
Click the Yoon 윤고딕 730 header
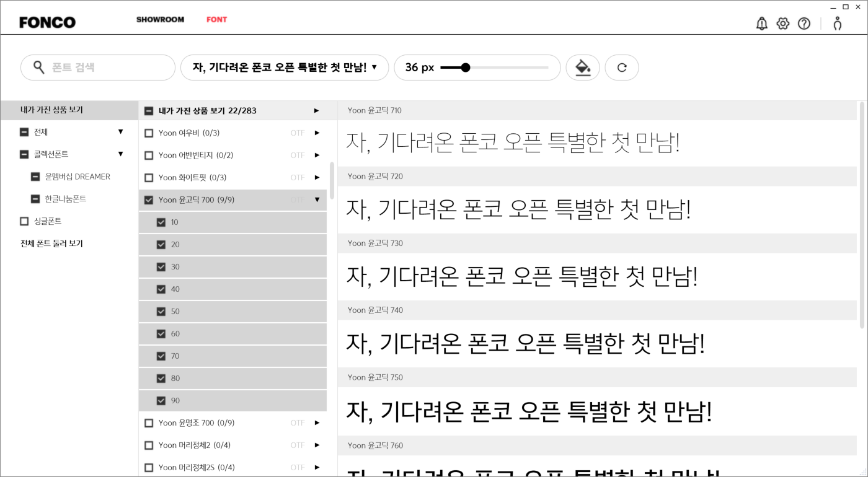pyautogui.click(x=597, y=243)
